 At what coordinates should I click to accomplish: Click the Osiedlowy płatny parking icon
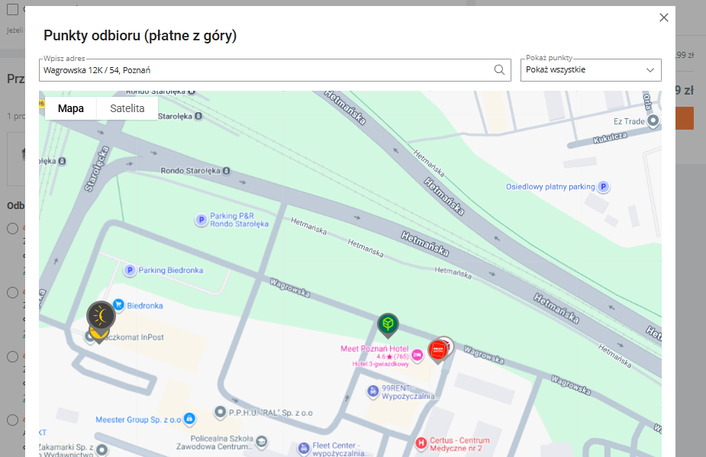tap(603, 187)
